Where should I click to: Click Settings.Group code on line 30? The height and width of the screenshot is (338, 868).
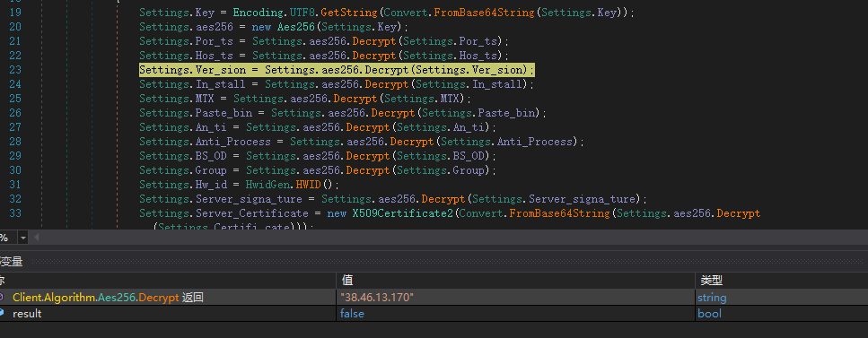click(318, 170)
